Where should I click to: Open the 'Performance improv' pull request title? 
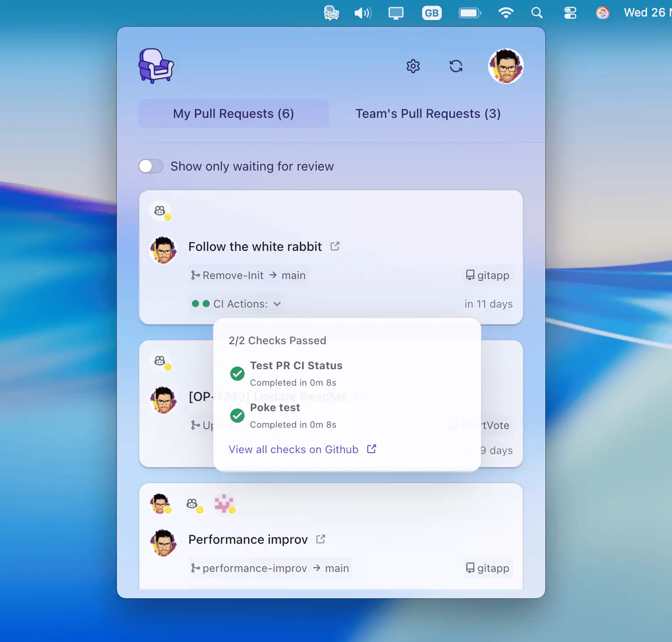pos(248,540)
